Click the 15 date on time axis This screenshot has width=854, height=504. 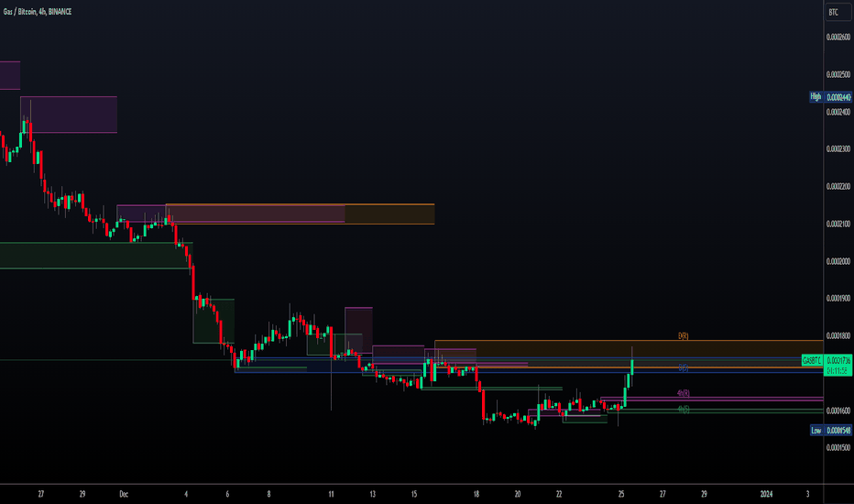(414, 494)
